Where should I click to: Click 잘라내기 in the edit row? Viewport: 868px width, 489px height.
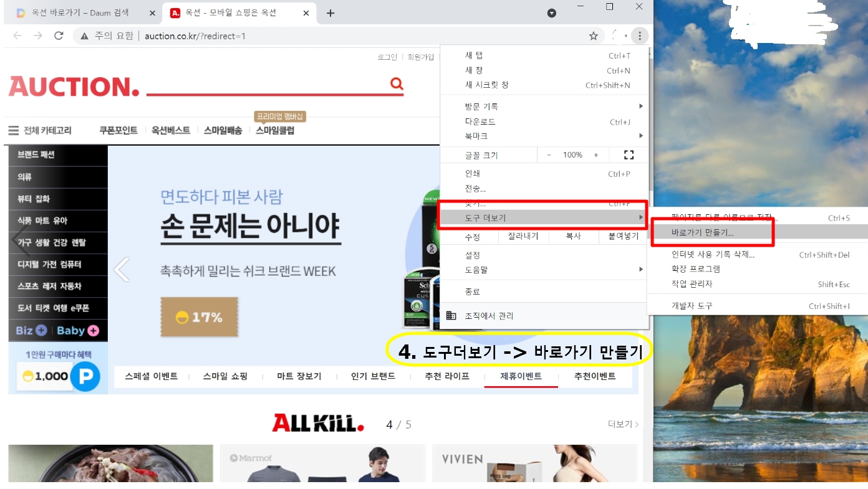523,237
